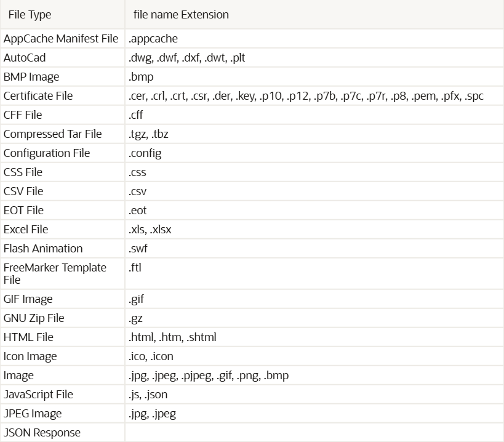This screenshot has width=504, height=442.
Task: Select the Flash Animation row label
Action: click(x=43, y=249)
